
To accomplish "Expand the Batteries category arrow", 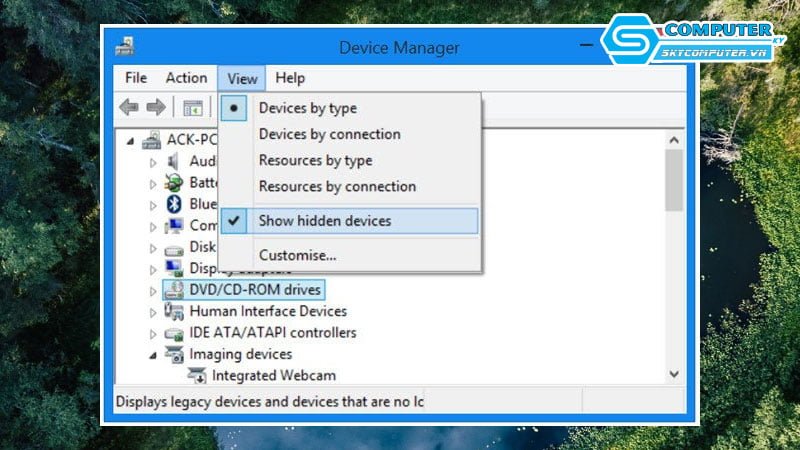I will [153, 184].
